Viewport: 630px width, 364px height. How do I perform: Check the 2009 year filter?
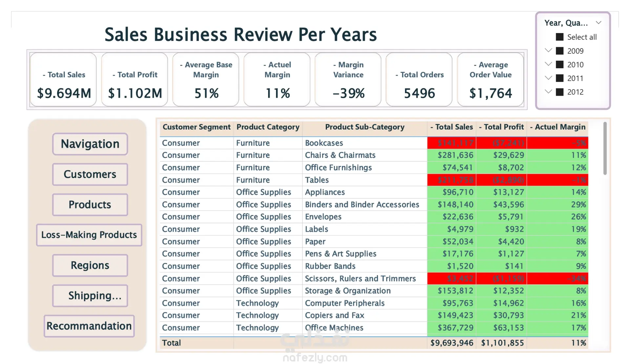(559, 51)
